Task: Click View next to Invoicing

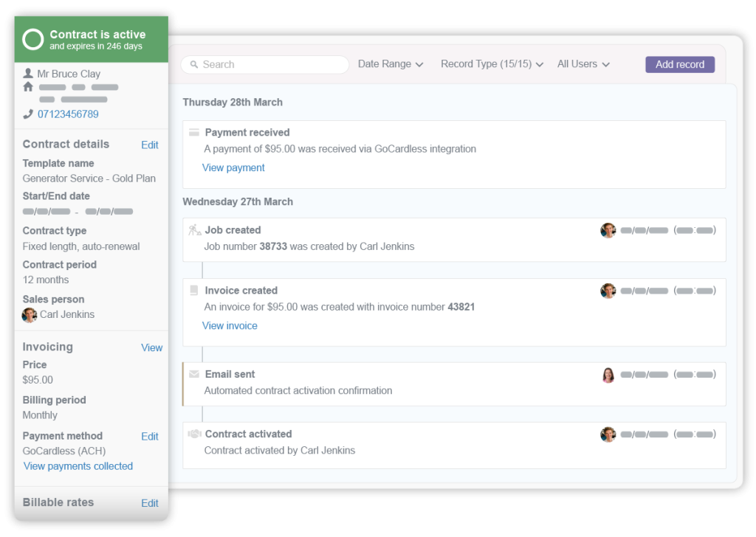Action: pyautogui.click(x=151, y=348)
